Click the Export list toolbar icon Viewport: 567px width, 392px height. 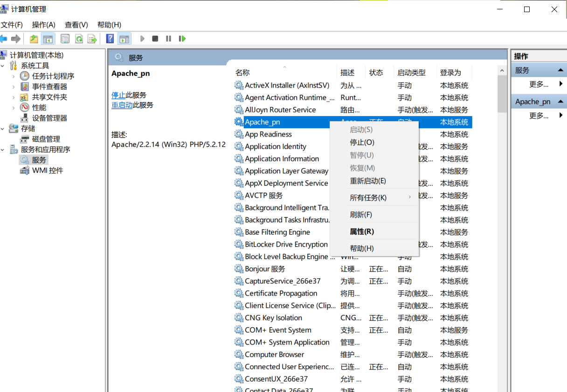(92, 39)
